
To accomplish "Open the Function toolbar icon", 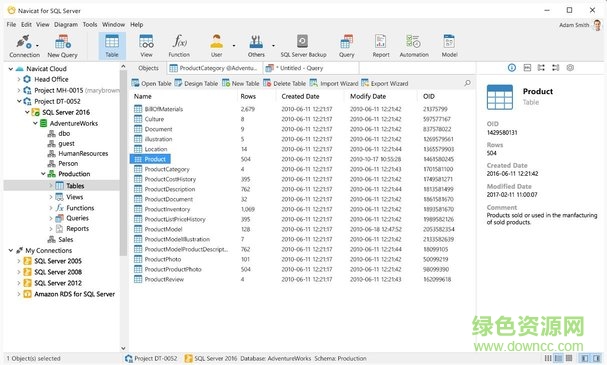I will click(179, 46).
